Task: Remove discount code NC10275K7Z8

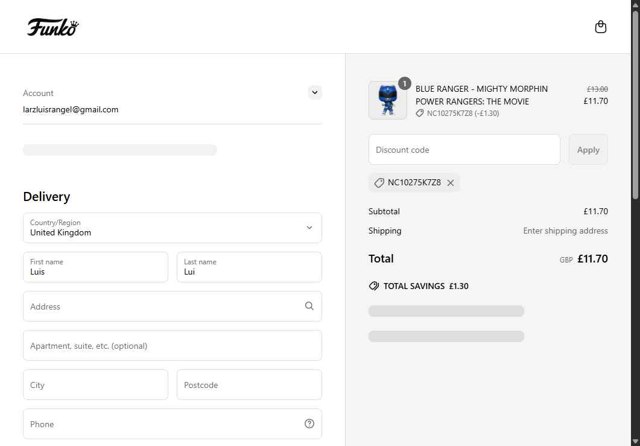Action: tap(451, 183)
